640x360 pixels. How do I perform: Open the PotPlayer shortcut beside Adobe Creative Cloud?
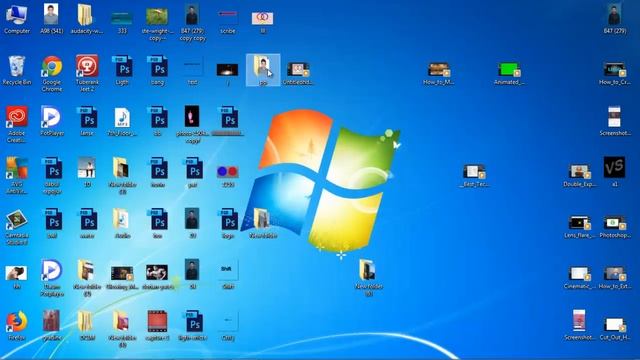click(52, 121)
